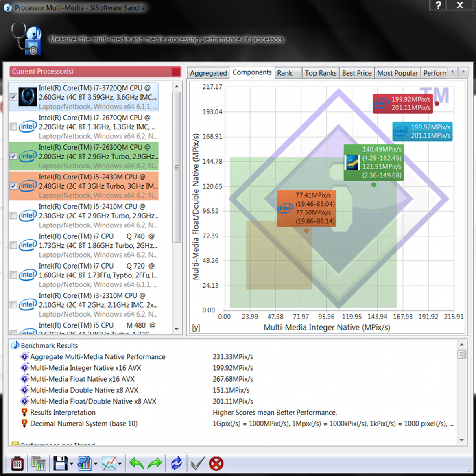Click processor list scroll down arrow
This screenshot has width=476, height=476.
click(177, 329)
